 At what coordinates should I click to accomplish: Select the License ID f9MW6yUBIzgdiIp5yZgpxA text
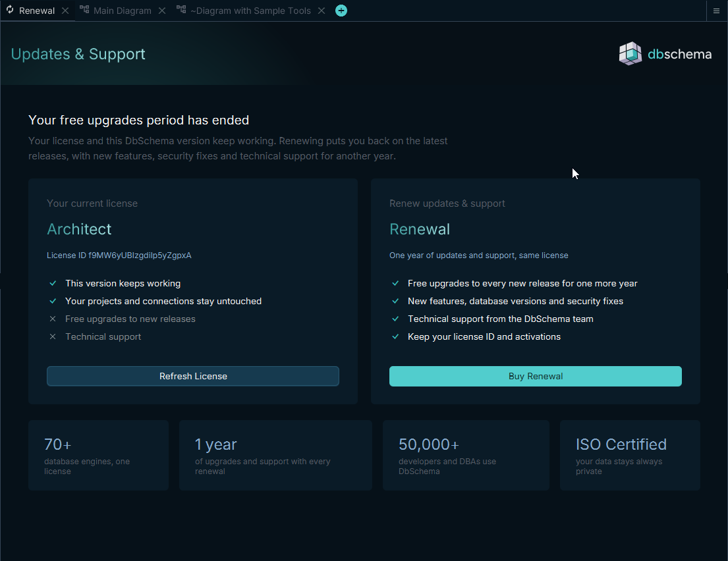(x=119, y=255)
